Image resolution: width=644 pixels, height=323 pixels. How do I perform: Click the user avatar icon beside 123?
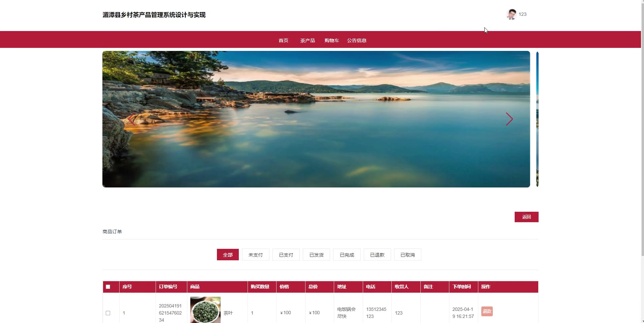tap(511, 14)
